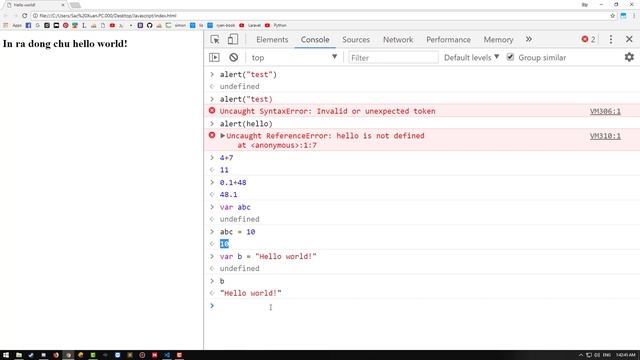The image size is (640, 360).
Task: Show the console sidebar icon
Action: point(214,58)
